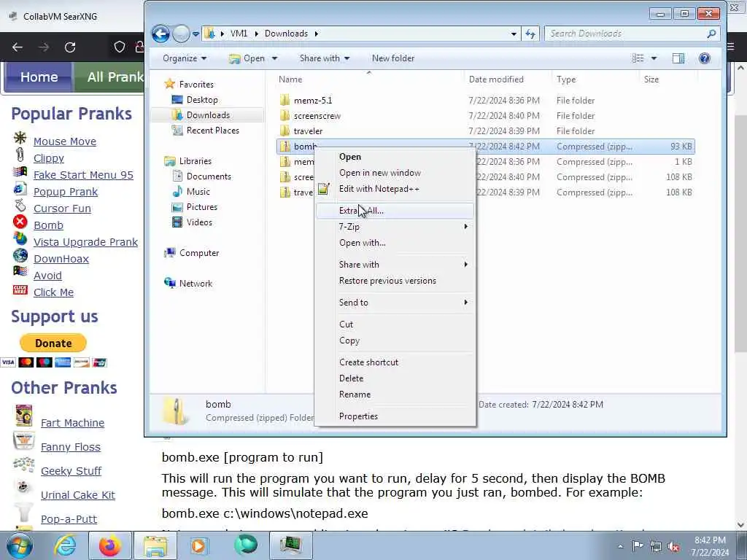
Task: Open the Fake Start Menu 95 link
Action: click(x=83, y=175)
